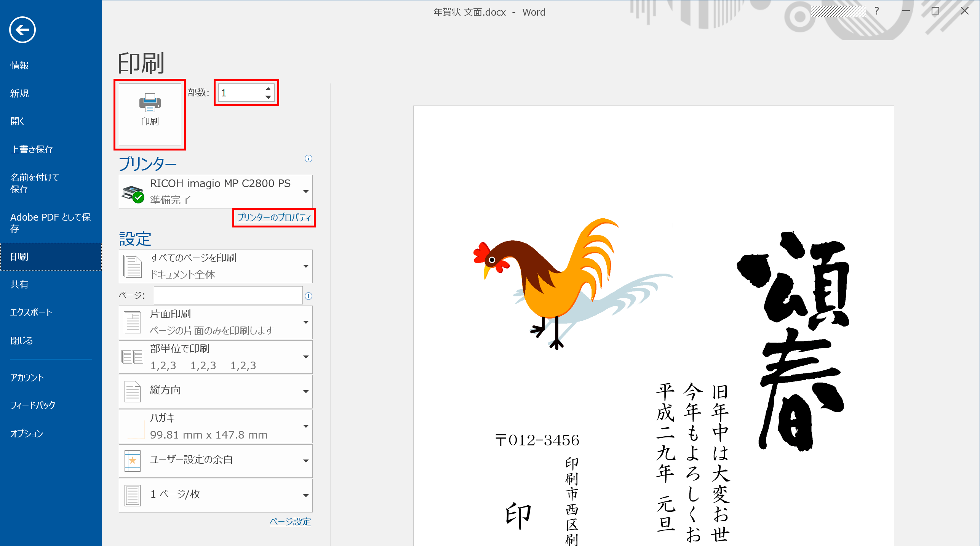980x546 pixels.
Task: Open エクスポート (Export) in the sidebar
Action: (51, 312)
